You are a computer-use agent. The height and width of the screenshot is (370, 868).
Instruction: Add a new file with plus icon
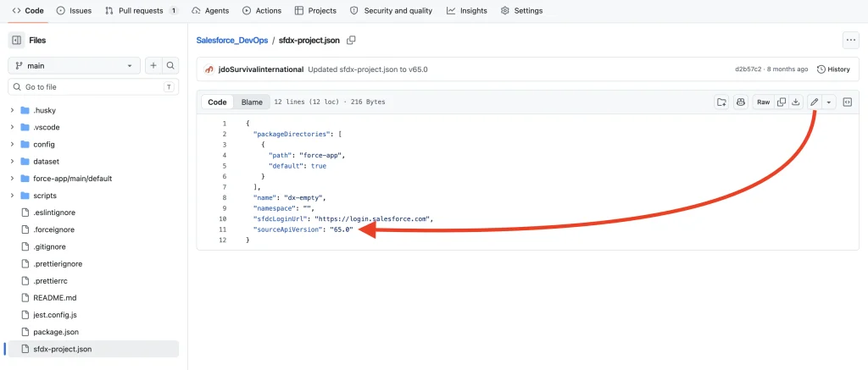153,65
